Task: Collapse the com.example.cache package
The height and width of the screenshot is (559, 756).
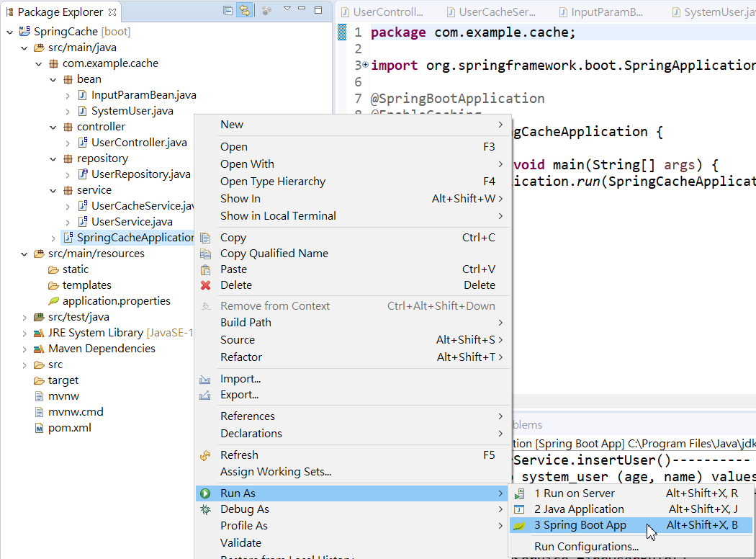Action: (39, 63)
